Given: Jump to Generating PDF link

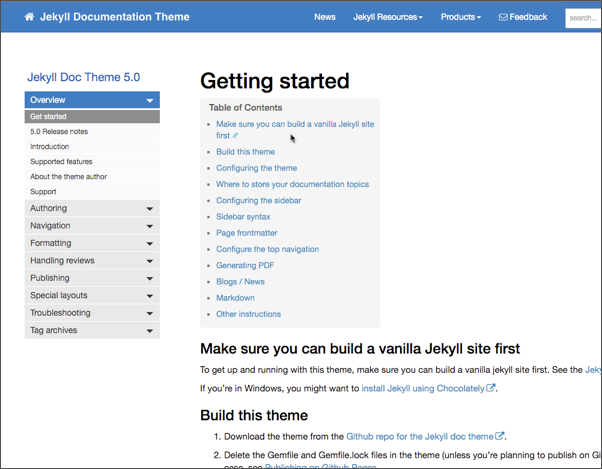Looking at the screenshot, I should 245,265.
